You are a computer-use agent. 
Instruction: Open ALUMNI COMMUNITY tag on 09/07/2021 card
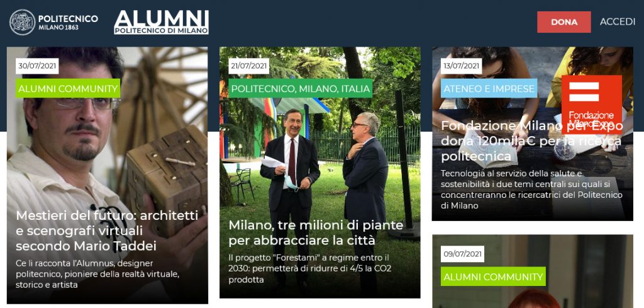(x=493, y=277)
